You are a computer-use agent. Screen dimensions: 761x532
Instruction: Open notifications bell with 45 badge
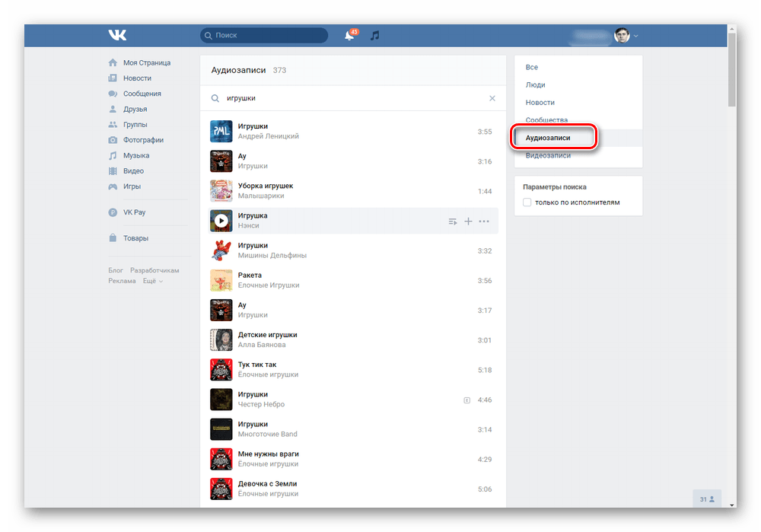tap(350, 35)
